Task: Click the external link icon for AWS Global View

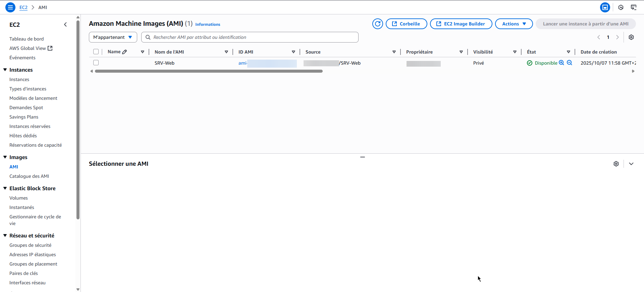Action: 50,48
